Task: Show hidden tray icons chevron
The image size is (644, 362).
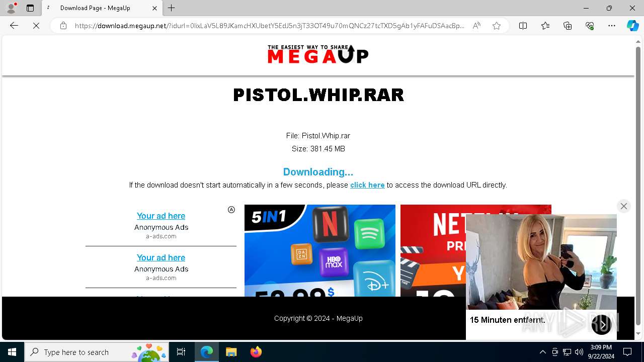Action: 542,352
